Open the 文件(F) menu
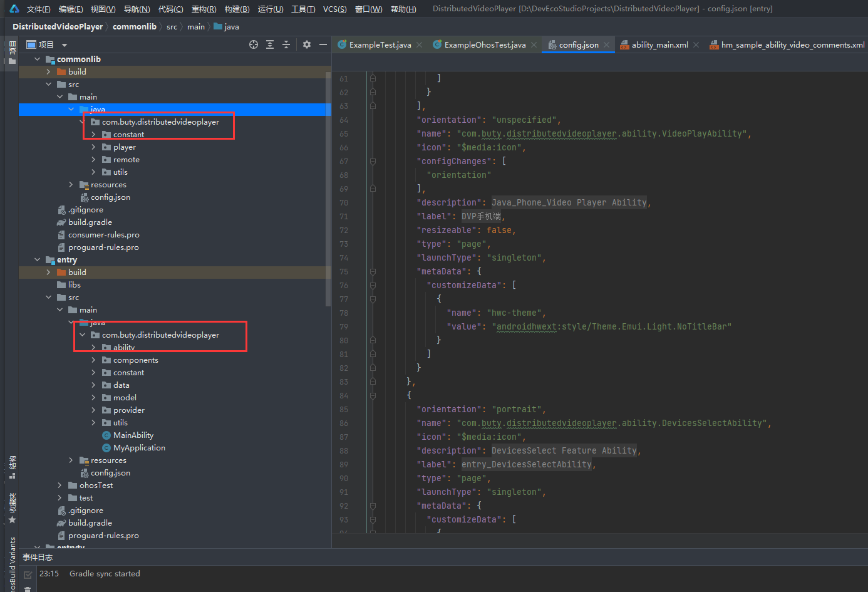This screenshot has width=868, height=592. point(39,9)
